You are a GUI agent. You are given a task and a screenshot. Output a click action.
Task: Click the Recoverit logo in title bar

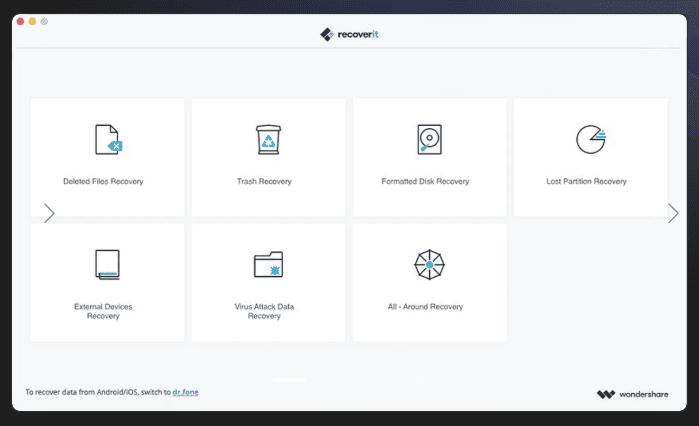[x=350, y=34]
